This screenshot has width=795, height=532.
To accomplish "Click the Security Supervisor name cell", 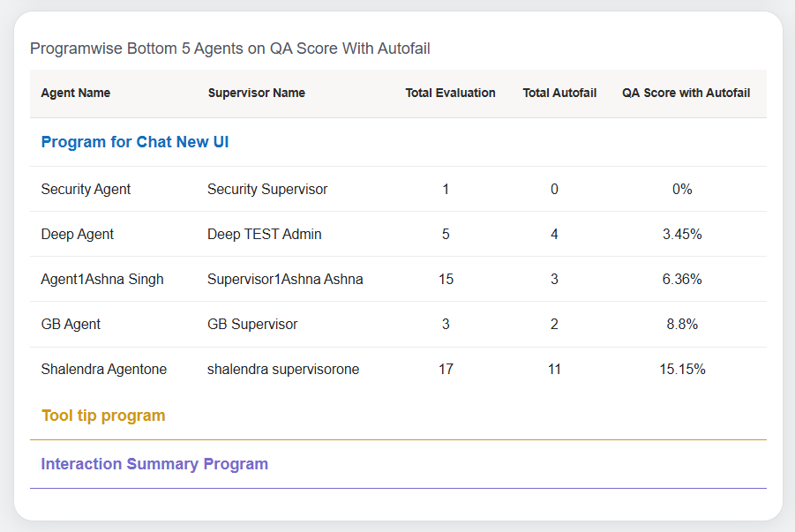I will 267,189.
